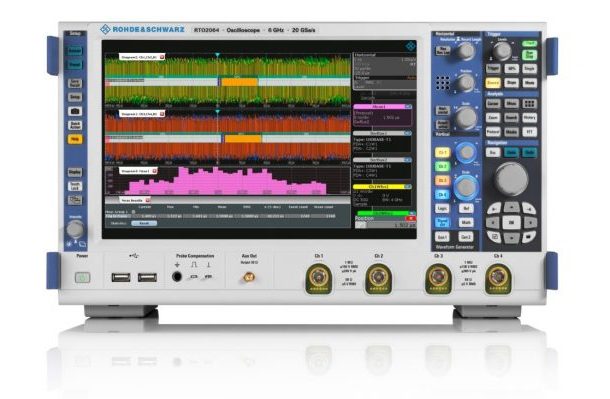Select the Ref waveform key

pyautogui.click(x=466, y=208)
